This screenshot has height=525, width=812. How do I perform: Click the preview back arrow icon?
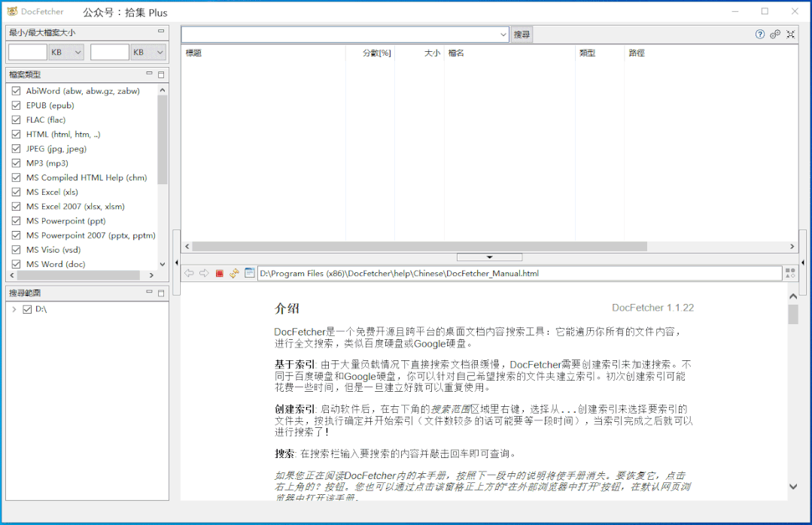click(x=189, y=273)
